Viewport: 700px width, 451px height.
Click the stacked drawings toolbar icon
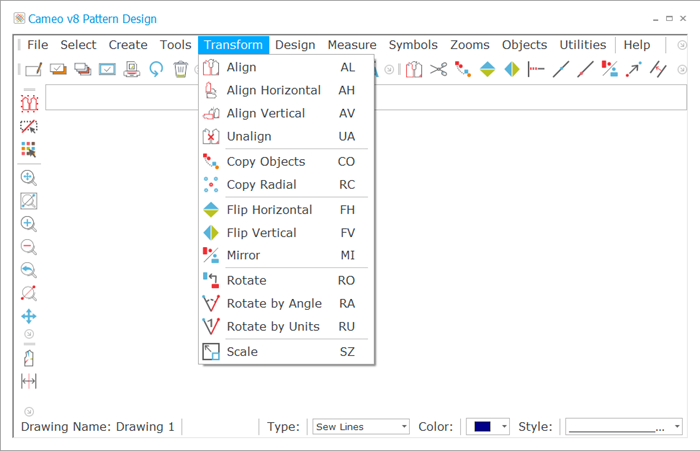pyautogui.click(x=83, y=70)
